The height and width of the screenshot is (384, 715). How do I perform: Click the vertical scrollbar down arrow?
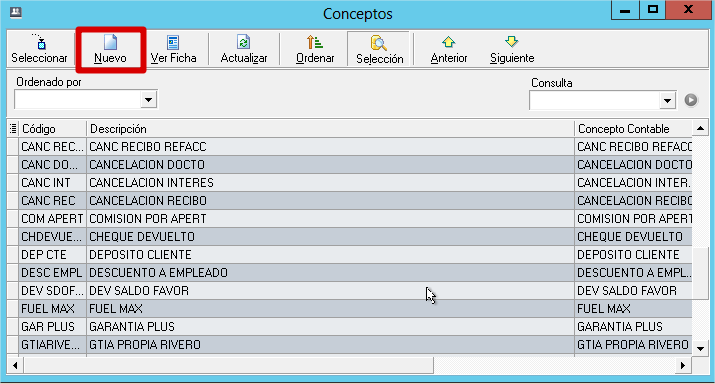[x=700, y=348]
